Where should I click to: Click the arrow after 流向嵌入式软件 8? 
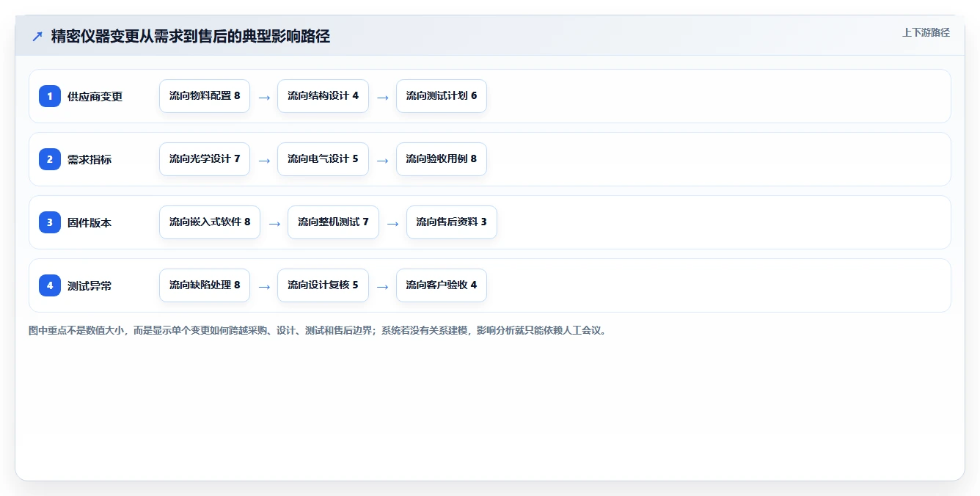tap(274, 223)
